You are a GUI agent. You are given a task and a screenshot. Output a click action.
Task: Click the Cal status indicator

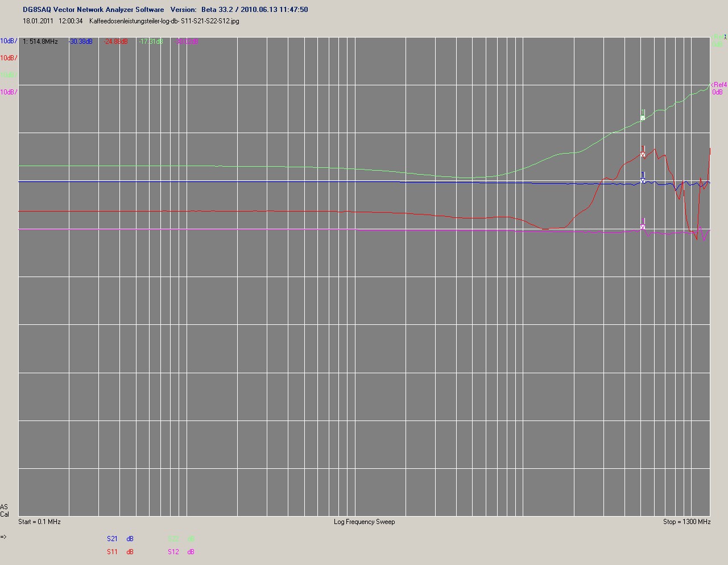tap(5, 514)
